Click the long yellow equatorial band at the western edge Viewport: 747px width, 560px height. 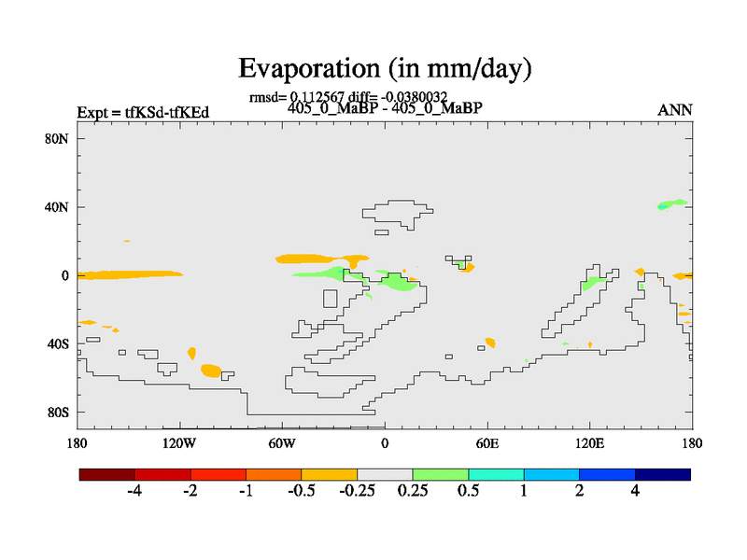pos(129,274)
